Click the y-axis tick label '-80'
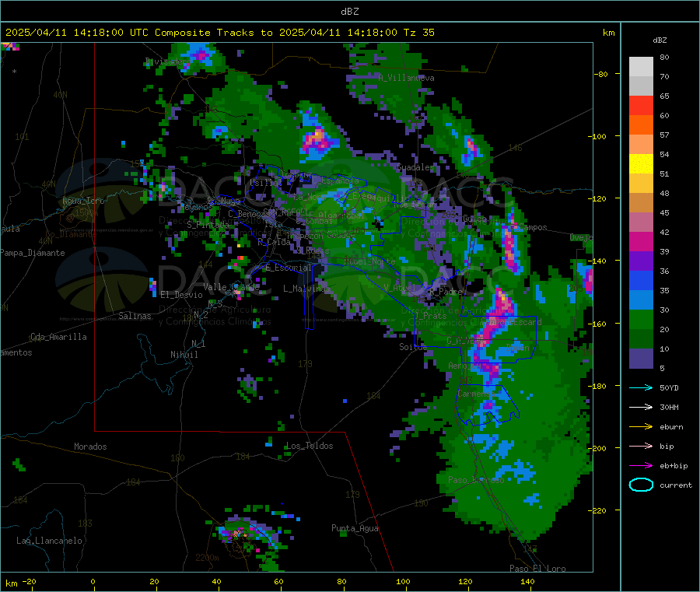The width and height of the screenshot is (700, 592). pos(601,74)
